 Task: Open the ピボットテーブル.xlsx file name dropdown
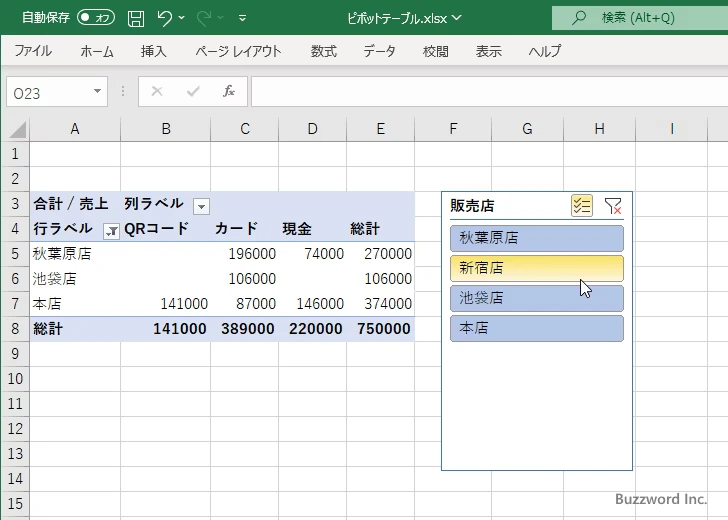click(x=457, y=18)
